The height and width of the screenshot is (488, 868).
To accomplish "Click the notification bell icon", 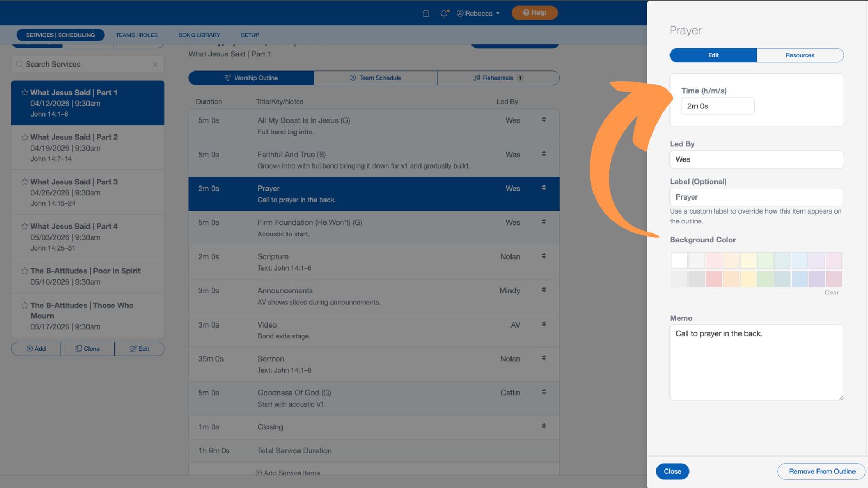I will click(x=444, y=13).
